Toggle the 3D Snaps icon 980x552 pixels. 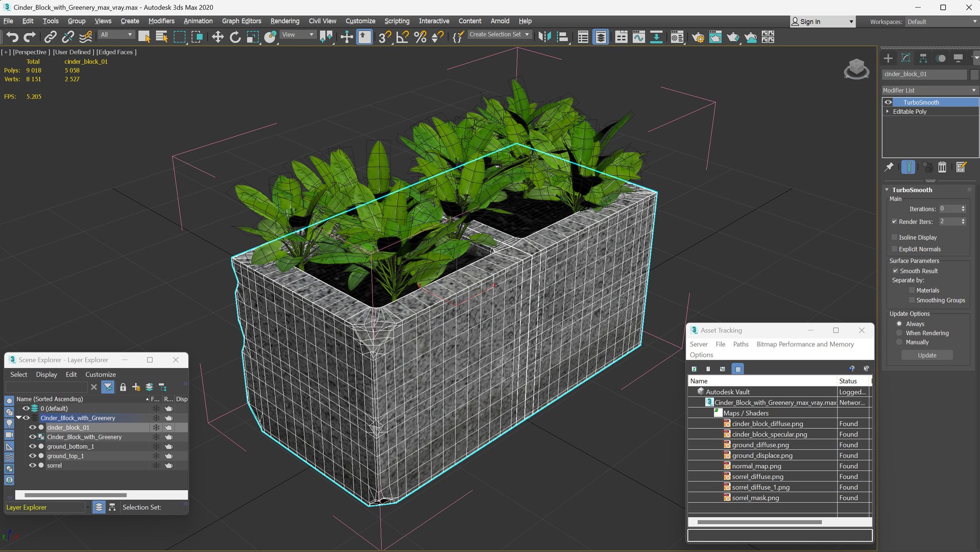[385, 37]
